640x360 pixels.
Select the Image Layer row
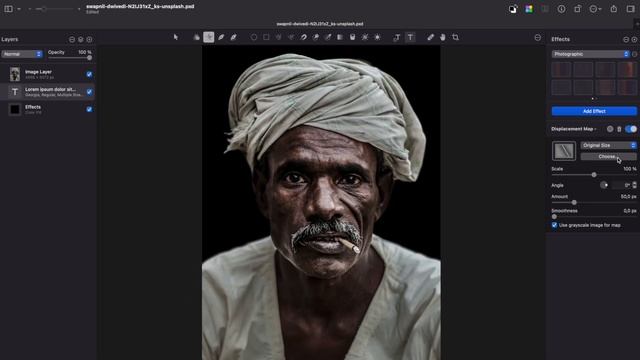click(x=48, y=74)
